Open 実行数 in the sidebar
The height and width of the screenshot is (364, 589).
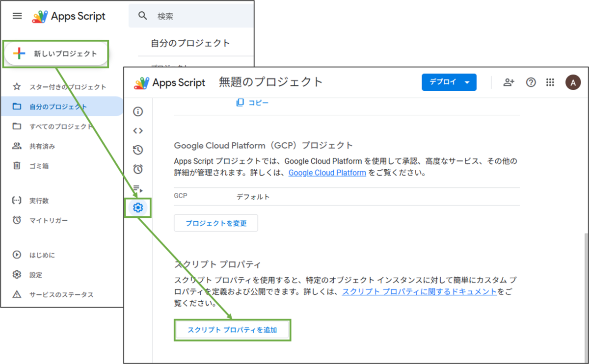pos(39,201)
